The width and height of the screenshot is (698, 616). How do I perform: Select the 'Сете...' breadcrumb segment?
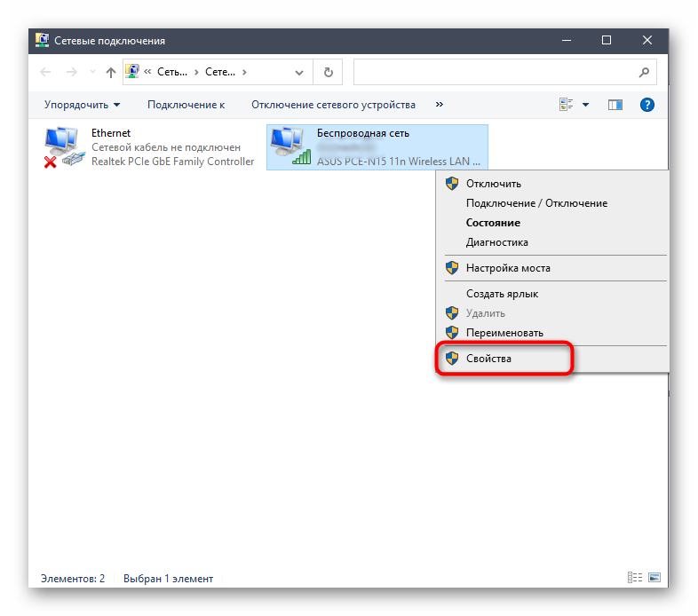pos(220,72)
